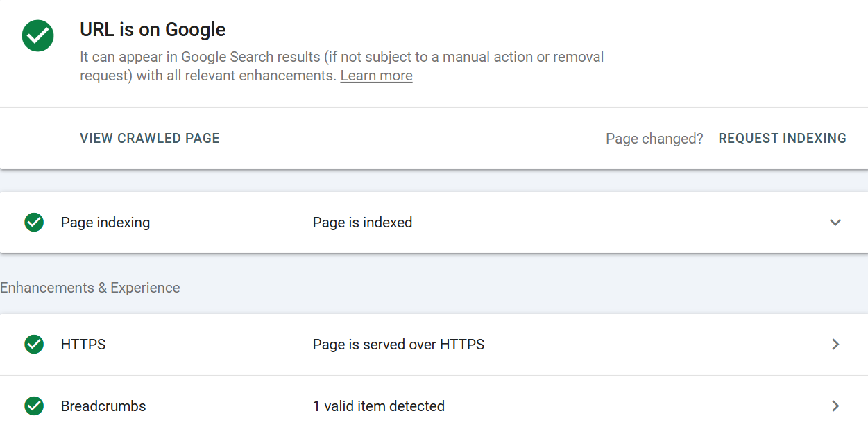Click the large green checkmark beside URL is on Google
This screenshot has height=434, width=868.
(38, 35)
